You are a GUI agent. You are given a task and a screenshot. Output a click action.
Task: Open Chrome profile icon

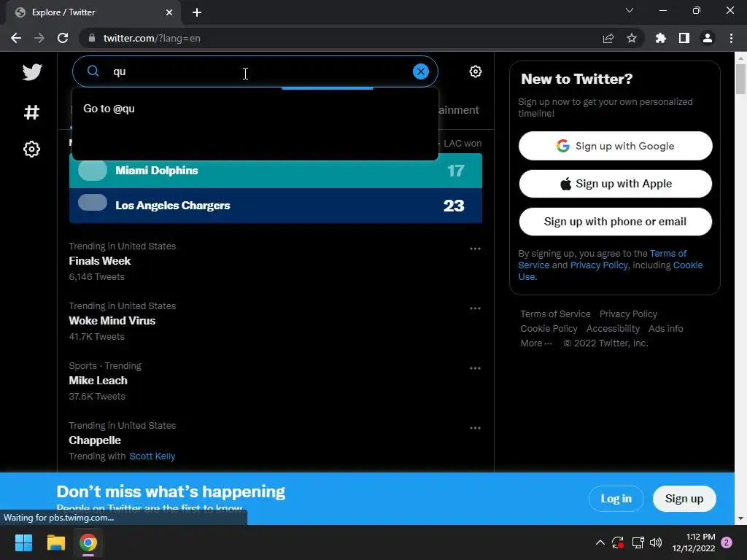tap(708, 38)
